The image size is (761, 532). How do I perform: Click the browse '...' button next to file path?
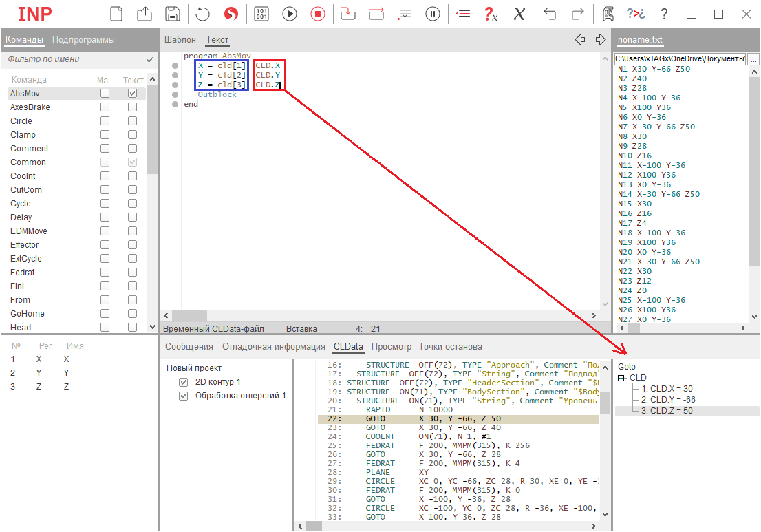click(x=753, y=59)
